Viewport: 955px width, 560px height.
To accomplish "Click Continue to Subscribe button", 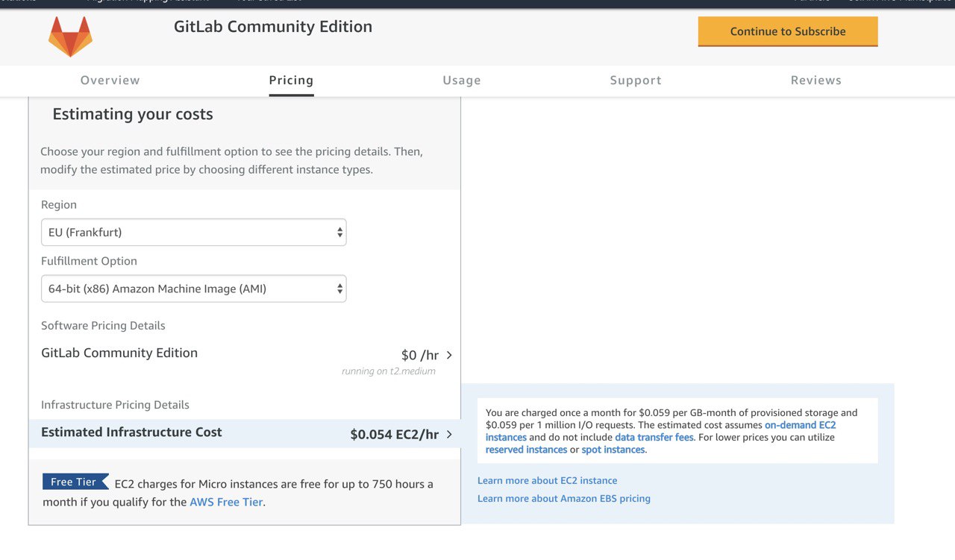I will click(788, 31).
